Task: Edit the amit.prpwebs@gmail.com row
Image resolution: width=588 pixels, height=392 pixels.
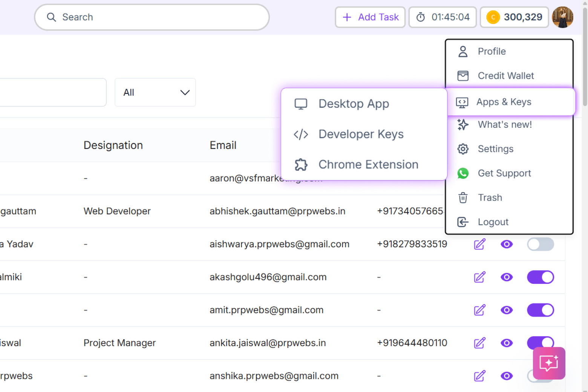Action: (x=479, y=310)
